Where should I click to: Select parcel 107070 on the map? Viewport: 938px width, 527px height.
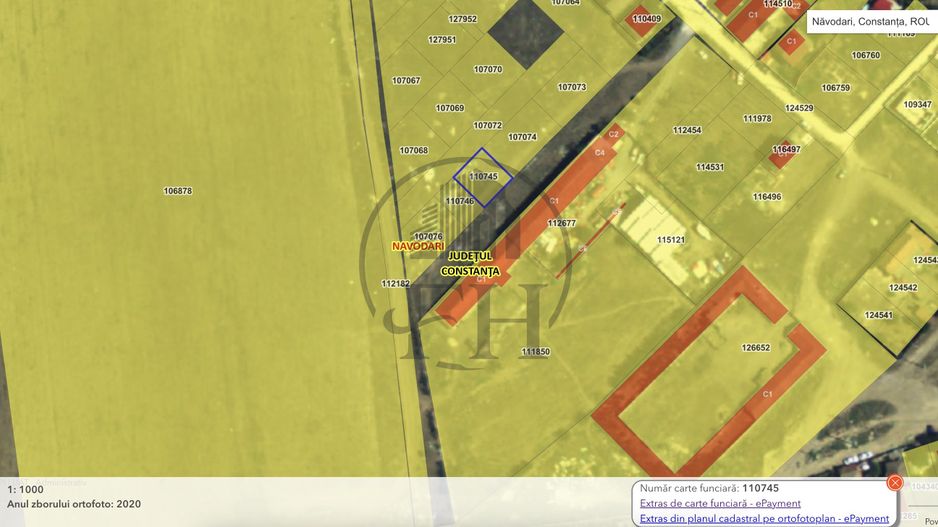488,70
